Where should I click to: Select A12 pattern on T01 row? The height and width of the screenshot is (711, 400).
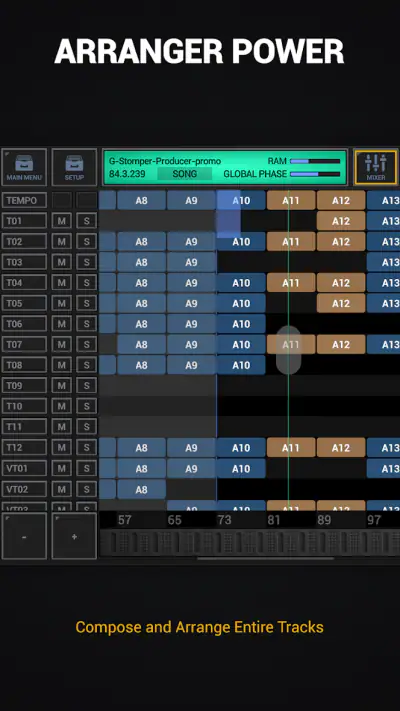[341, 221]
